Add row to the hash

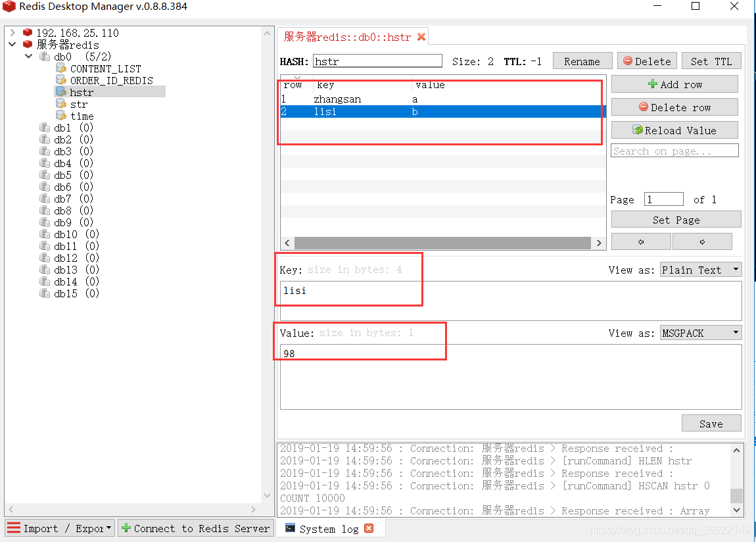tap(674, 84)
